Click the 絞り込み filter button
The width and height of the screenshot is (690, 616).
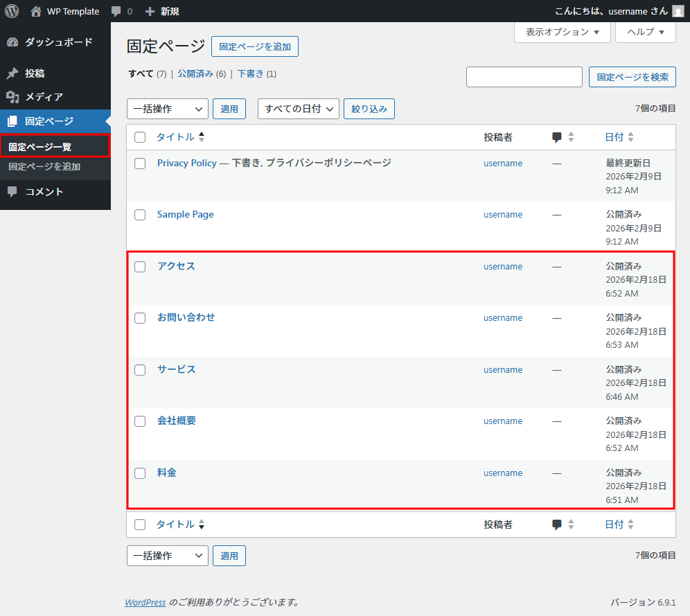[369, 109]
